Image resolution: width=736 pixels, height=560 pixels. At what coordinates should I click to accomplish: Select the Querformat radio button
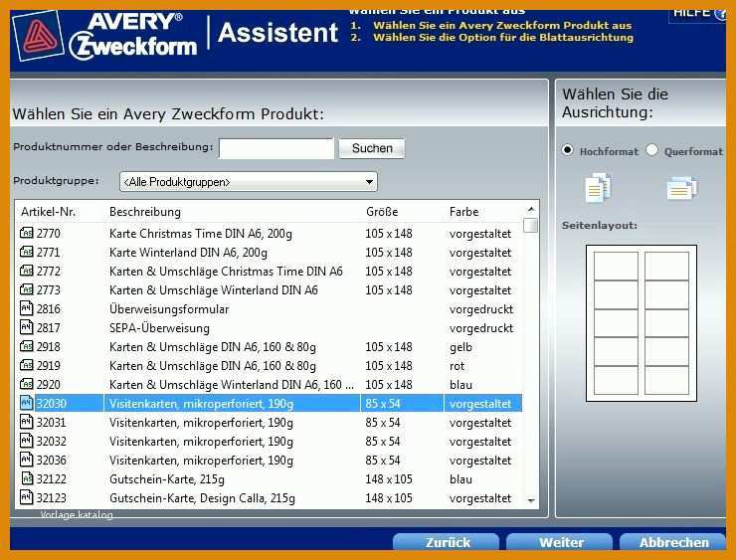coord(651,150)
